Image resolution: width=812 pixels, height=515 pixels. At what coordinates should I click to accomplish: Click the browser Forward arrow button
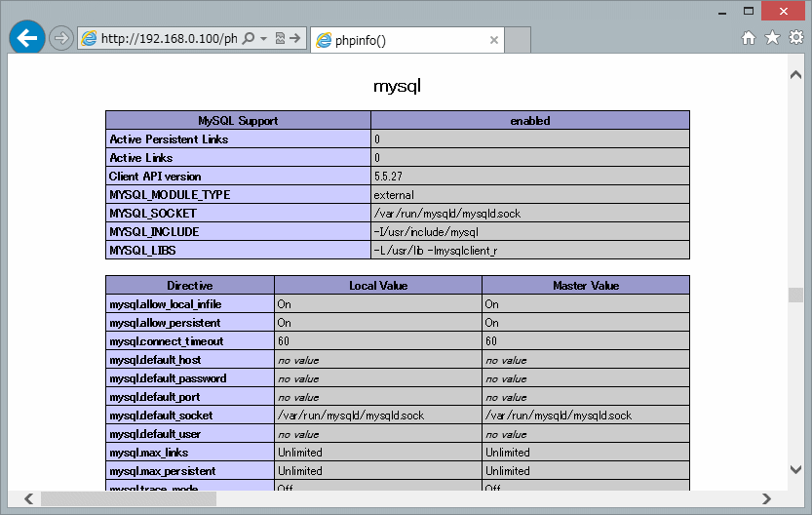61,38
